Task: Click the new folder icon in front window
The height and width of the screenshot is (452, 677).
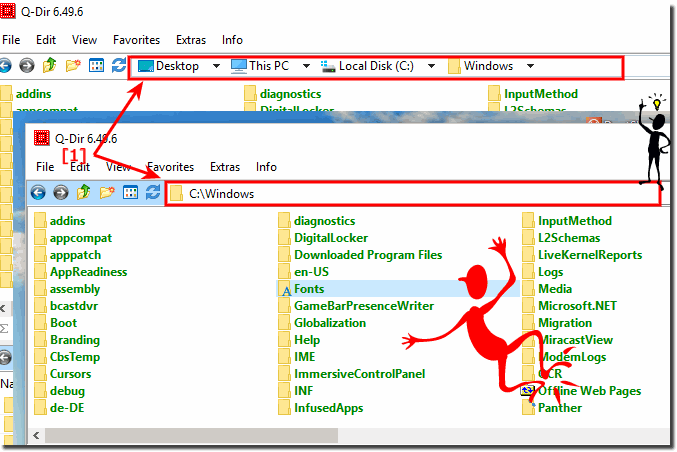Action: pos(107,192)
